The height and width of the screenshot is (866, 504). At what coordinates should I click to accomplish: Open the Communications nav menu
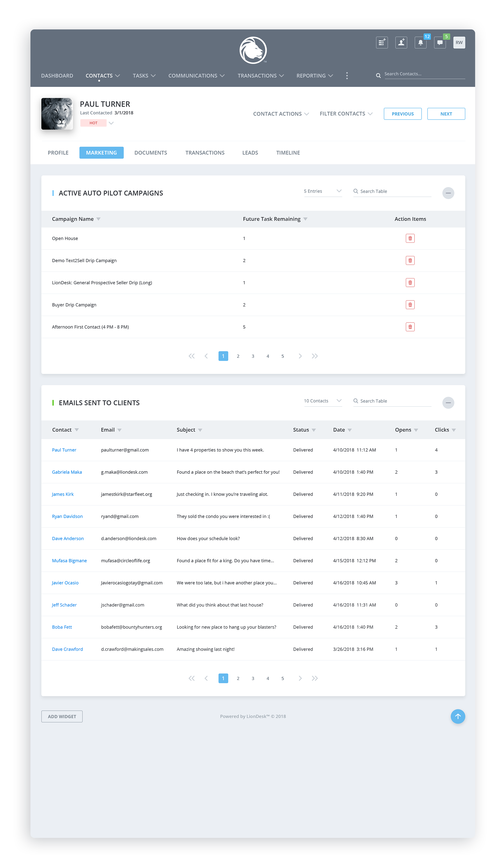[196, 76]
